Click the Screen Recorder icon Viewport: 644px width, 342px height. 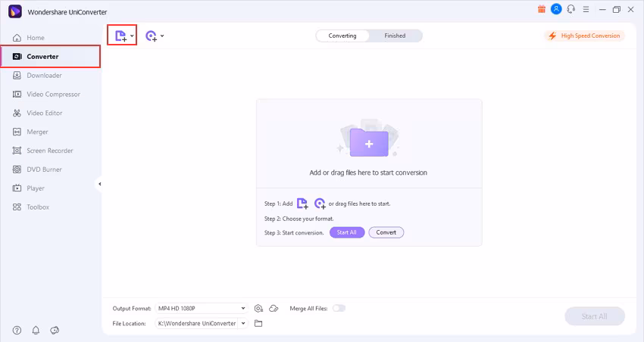pyautogui.click(x=17, y=151)
